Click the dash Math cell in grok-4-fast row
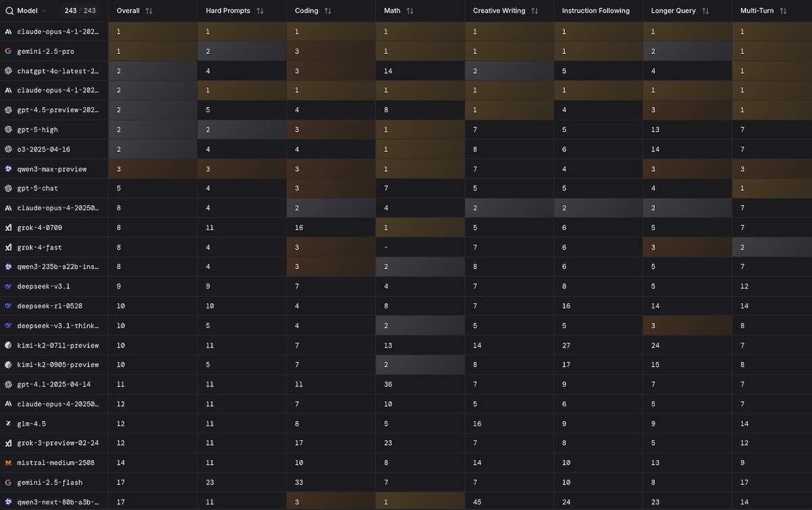The width and height of the screenshot is (812, 510). click(x=386, y=247)
